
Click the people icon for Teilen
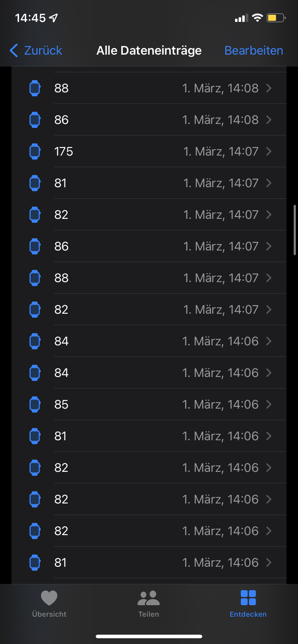(149, 598)
